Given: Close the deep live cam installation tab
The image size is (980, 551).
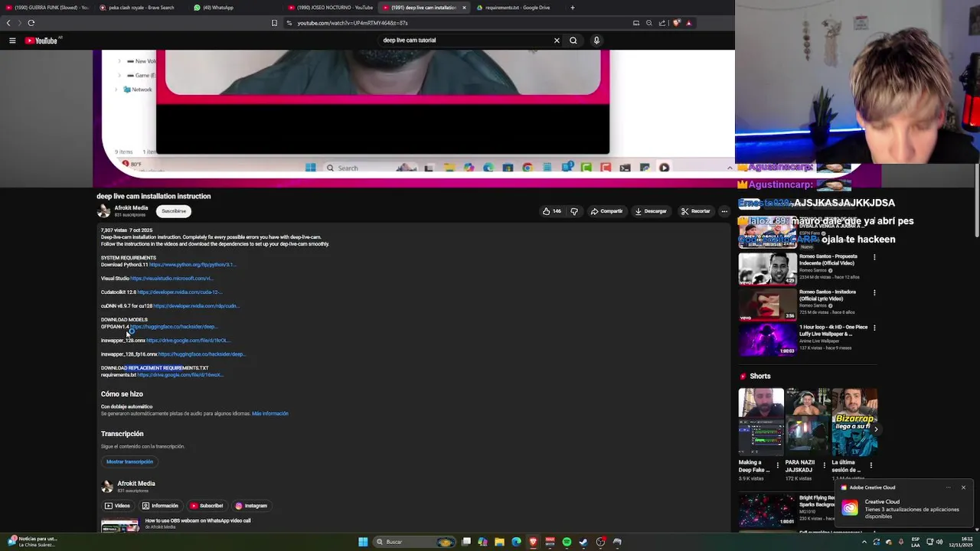Looking at the screenshot, I should 463,8.
